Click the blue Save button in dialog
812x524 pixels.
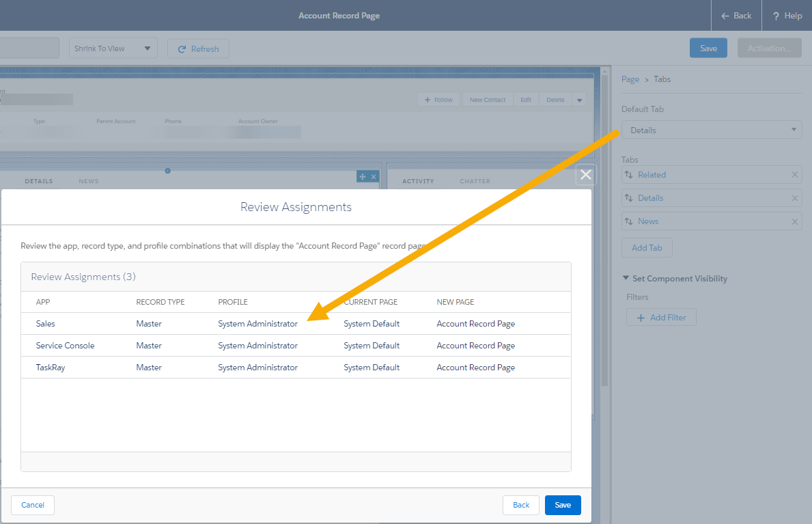coord(562,505)
